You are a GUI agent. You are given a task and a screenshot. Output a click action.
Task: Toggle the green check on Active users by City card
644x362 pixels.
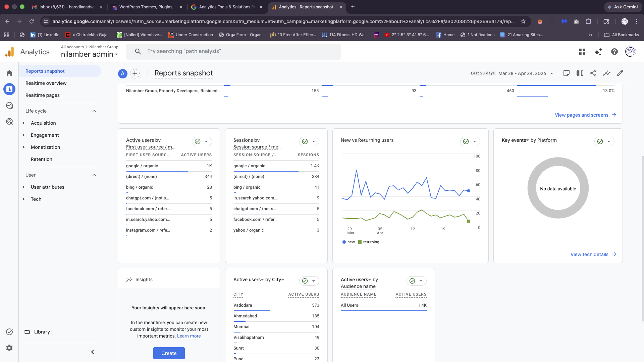[x=305, y=281]
